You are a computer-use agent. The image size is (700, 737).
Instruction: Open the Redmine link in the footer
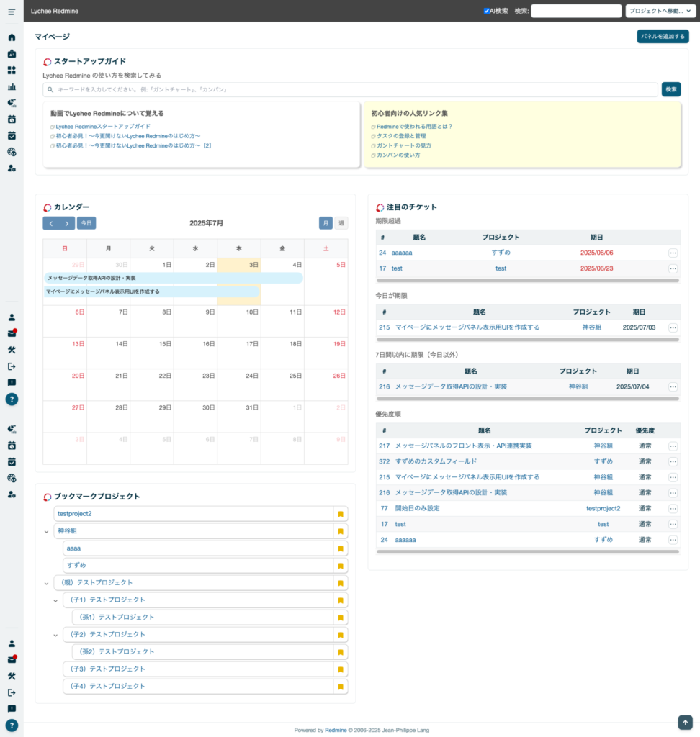tap(336, 730)
